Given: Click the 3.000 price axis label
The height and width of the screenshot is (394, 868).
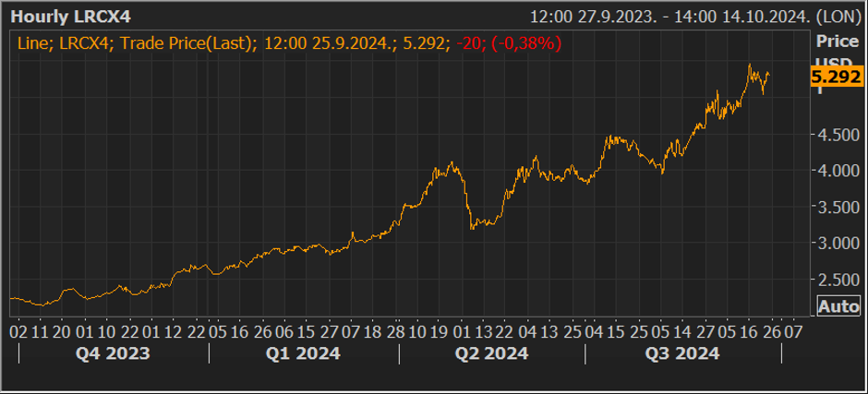Looking at the screenshot, I should point(833,244).
